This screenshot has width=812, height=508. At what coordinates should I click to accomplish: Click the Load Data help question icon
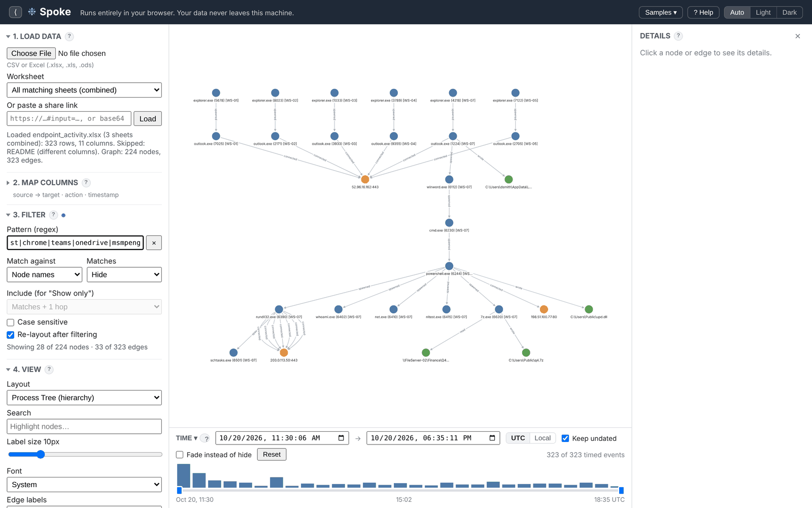point(70,37)
